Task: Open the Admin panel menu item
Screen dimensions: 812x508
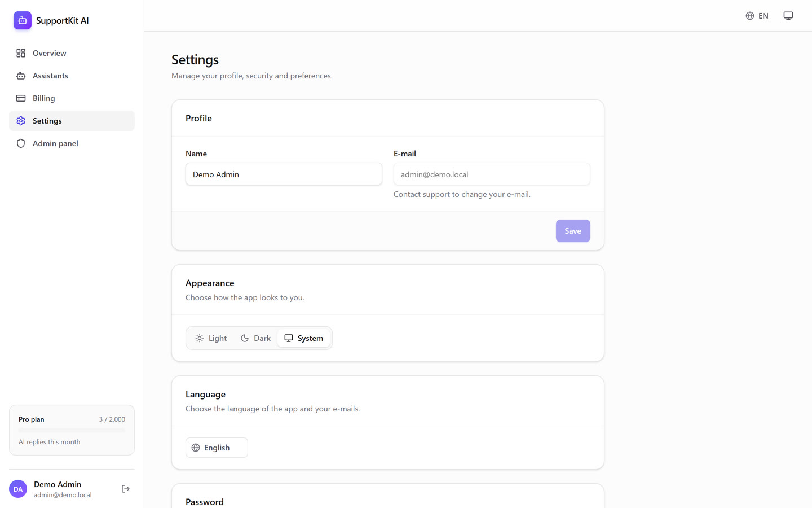Action: [72, 143]
